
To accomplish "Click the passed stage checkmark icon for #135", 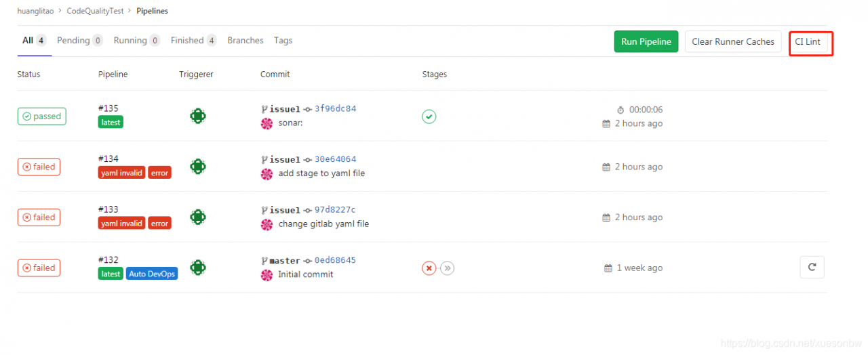I will click(x=429, y=117).
